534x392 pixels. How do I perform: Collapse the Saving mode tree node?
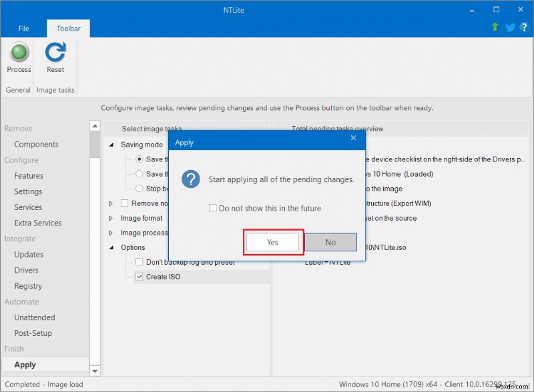pos(111,145)
